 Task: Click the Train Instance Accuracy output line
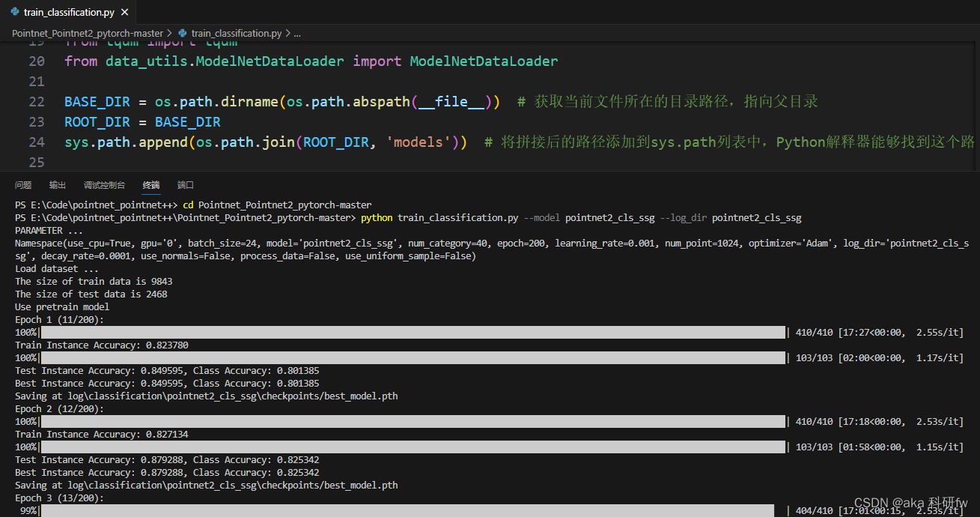102,345
